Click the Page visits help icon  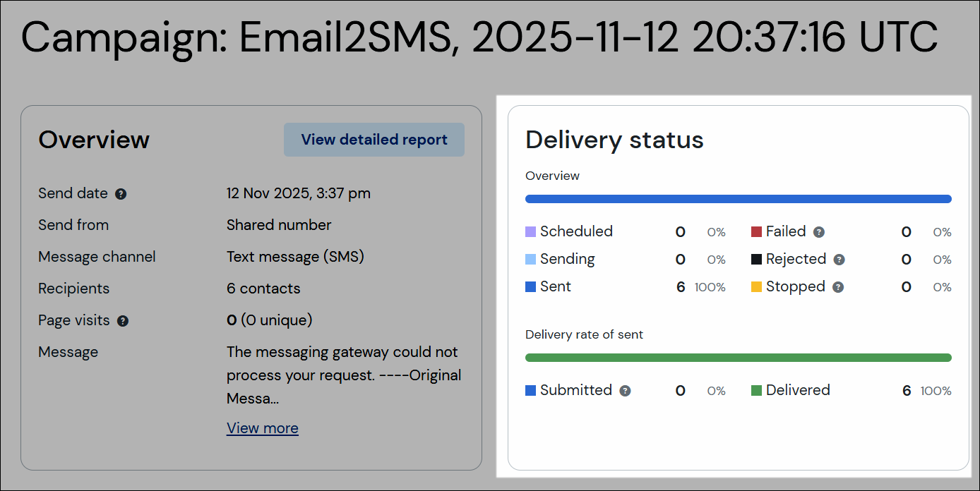click(x=123, y=321)
